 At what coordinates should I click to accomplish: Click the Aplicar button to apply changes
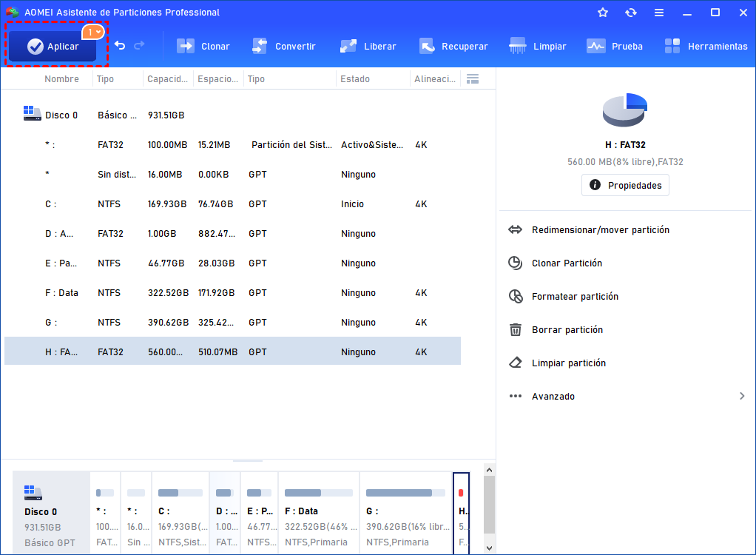(x=53, y=47)
